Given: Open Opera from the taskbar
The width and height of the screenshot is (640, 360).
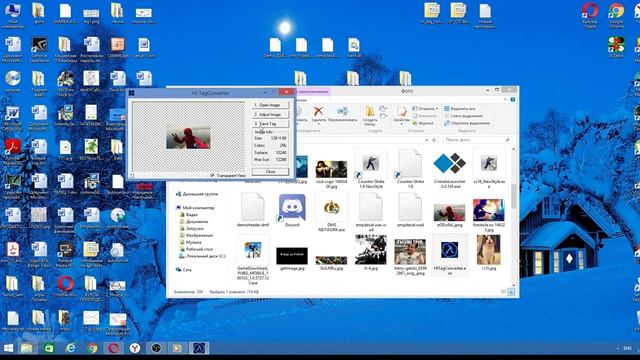Looking at the screenshot, I should click(113, 348).
